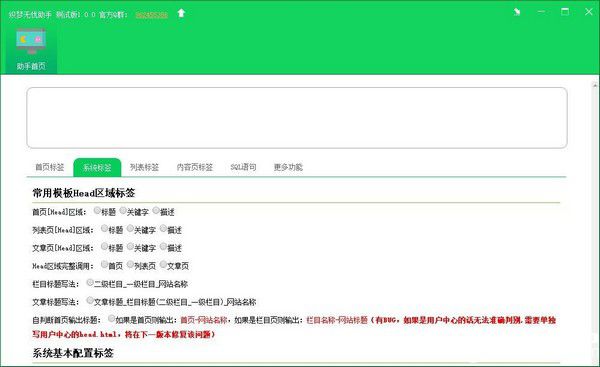600x367 pixels.
Task: Click inside the large empty output text box
Action: pos(297,117)
